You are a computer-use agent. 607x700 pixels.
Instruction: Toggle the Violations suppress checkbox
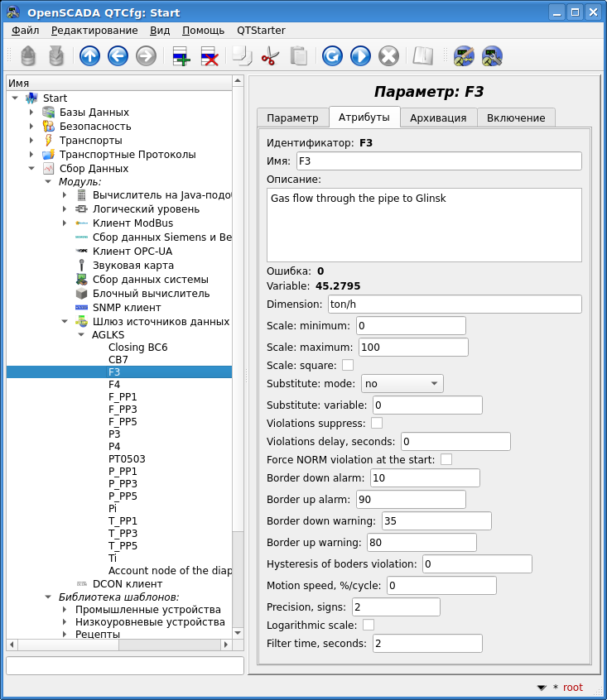[377, 423]
